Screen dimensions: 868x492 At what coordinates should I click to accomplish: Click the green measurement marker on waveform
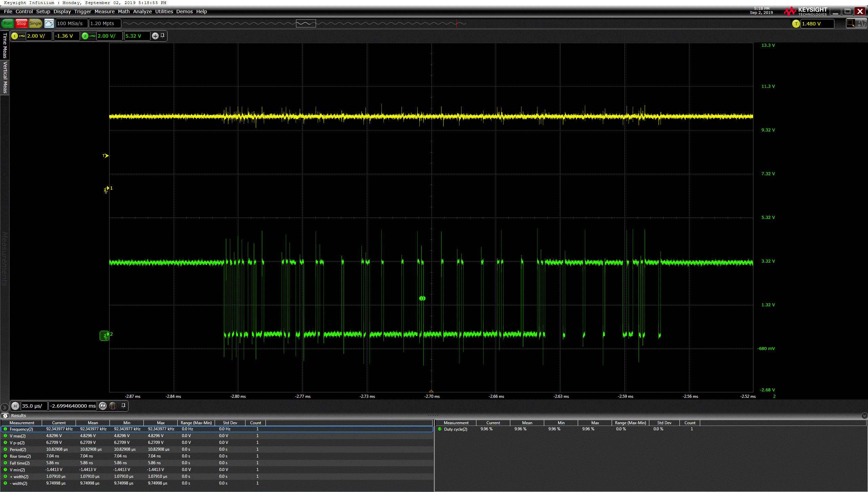[x=422, y=298]
